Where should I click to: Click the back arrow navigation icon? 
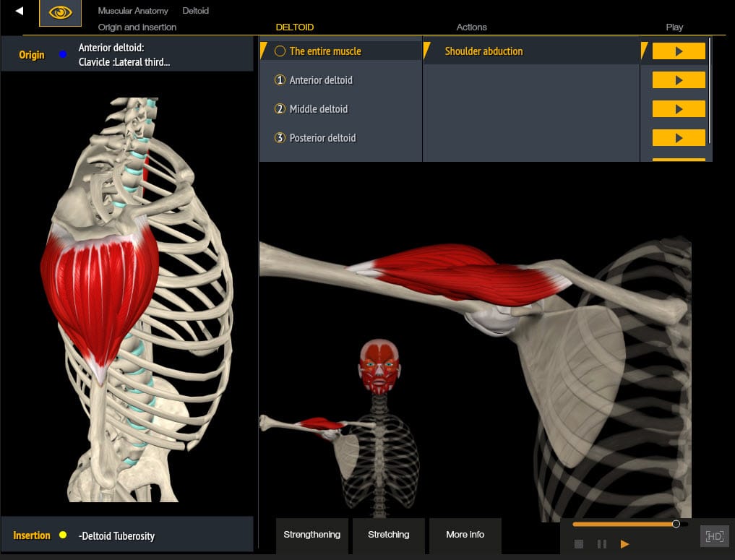point(17,10)
